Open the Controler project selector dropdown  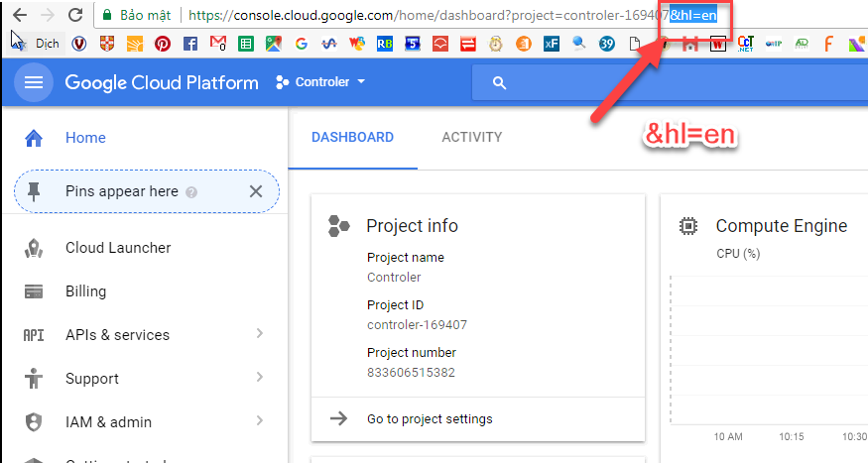pos(321,82)
